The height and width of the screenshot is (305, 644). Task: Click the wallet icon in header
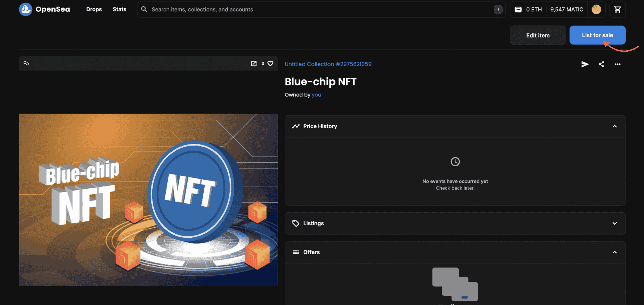[518, 9]
